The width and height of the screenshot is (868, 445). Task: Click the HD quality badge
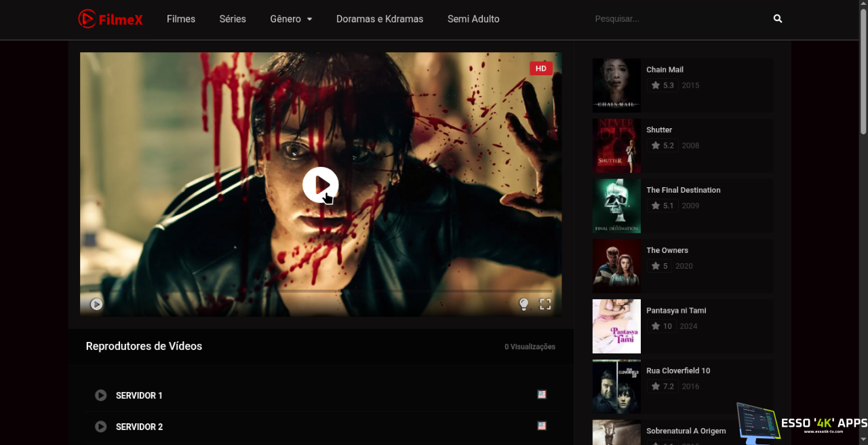pyautogui.click(x=540, y=69)
